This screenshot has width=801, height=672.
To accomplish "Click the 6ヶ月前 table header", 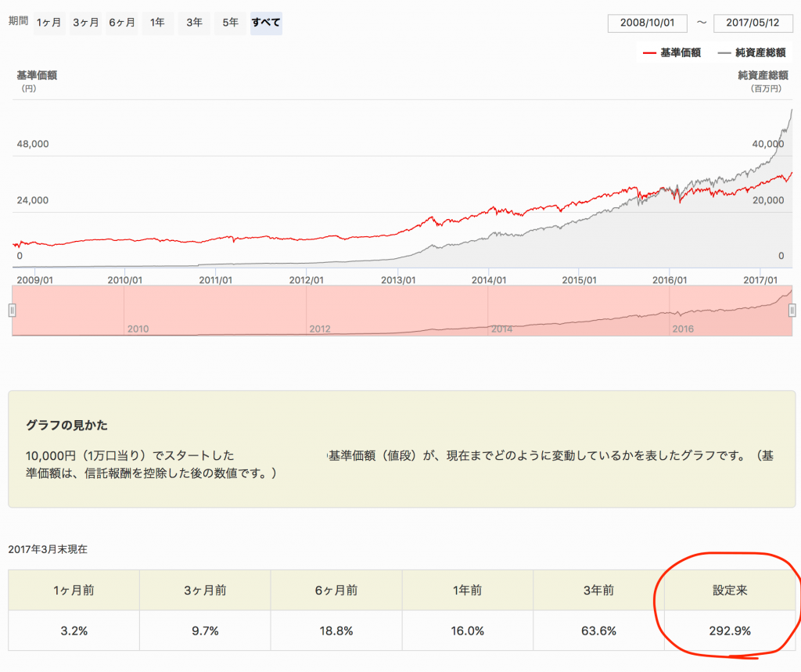I will pos(336,590).
